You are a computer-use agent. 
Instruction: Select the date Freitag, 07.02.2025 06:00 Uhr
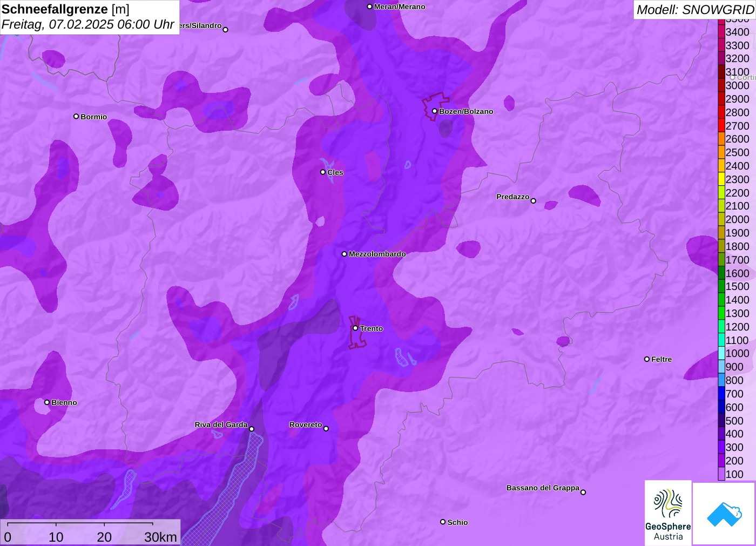point(88,24)
